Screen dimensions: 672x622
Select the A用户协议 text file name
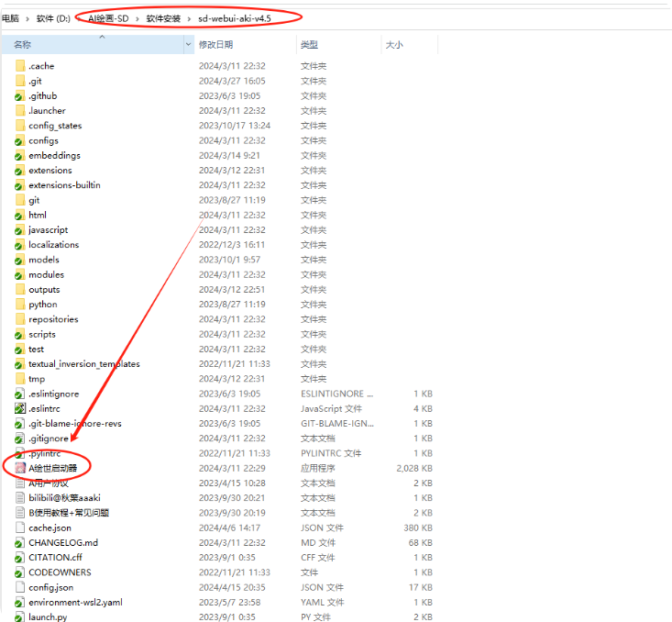click(49, 483)
